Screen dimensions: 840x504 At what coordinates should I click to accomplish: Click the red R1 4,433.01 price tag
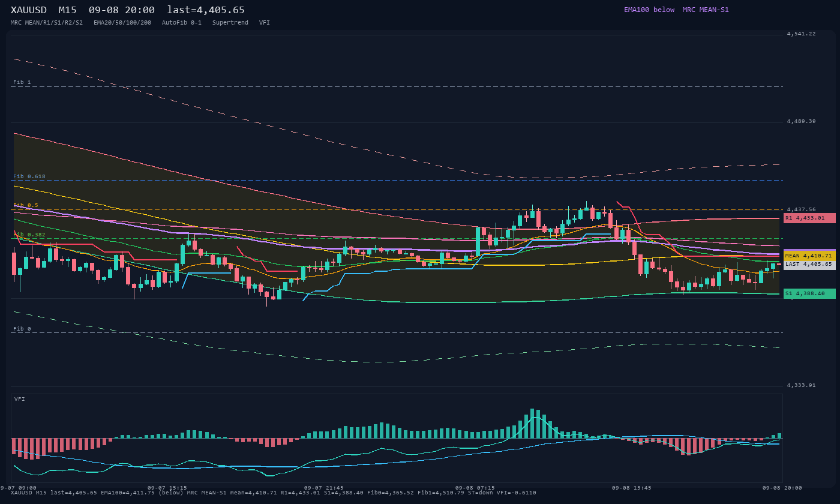point(809,218)
